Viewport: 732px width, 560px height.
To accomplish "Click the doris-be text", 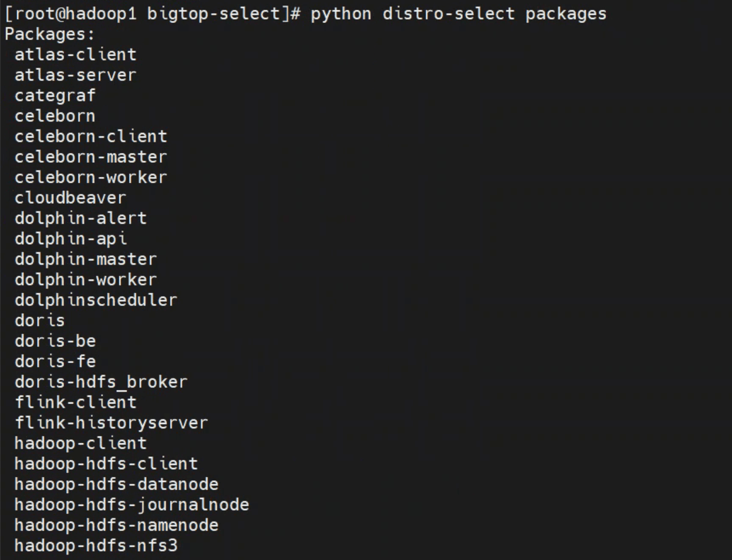I will coord(55,341).
